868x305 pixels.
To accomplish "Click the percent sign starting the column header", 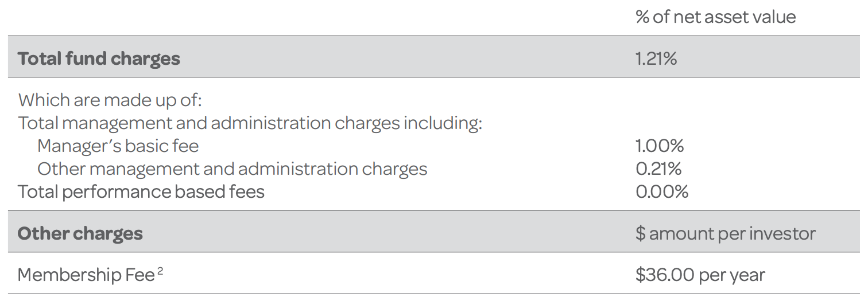I will pos(642,17).
